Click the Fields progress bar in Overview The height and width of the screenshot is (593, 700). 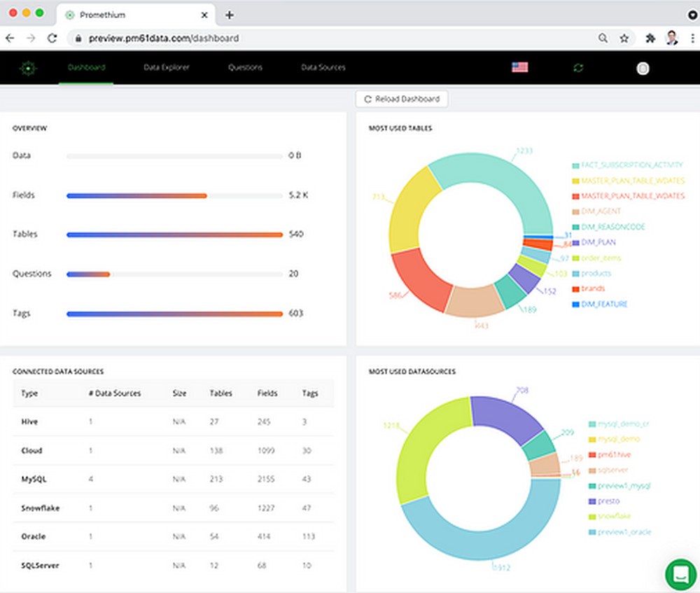pyautogui.click(x=174, y=195)
